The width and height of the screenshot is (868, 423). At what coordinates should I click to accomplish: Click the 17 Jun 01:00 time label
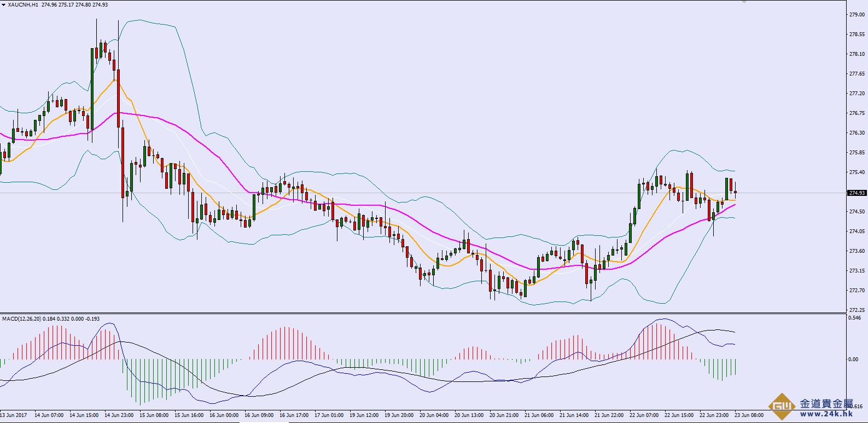[329, 415]
